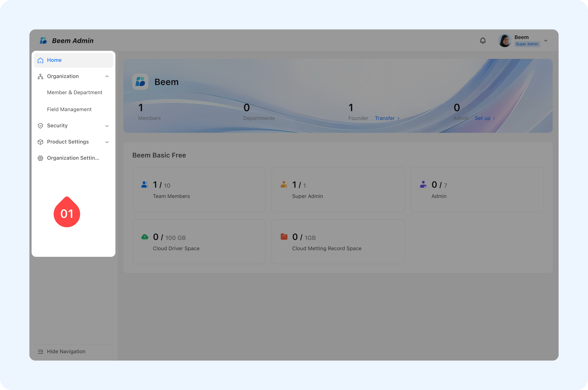Open the account dropdown chevron
588x390 pixels.
pyautogui.click(x=546, y=41)
